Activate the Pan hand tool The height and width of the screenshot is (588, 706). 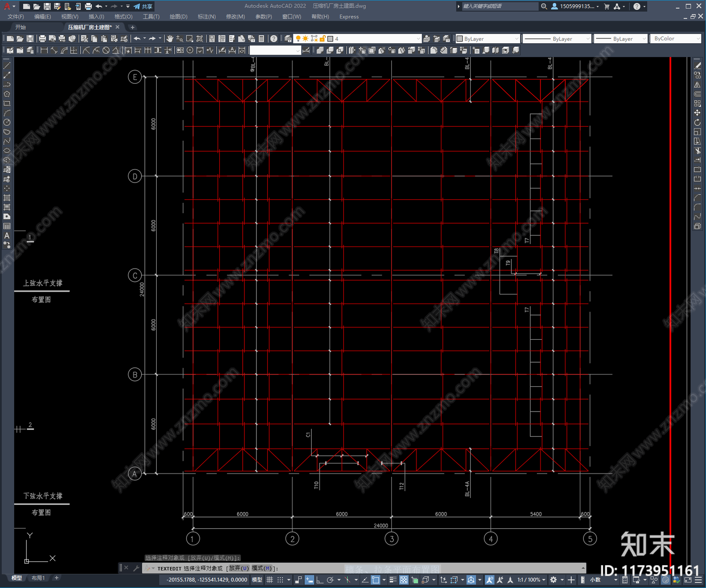pyautogui.click(x=170, y=39)
